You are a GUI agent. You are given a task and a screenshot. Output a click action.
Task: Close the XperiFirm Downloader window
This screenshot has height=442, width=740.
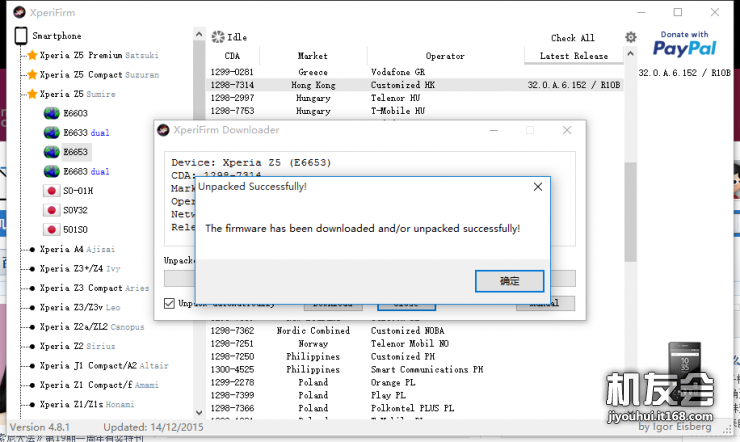tap(567, 130)
